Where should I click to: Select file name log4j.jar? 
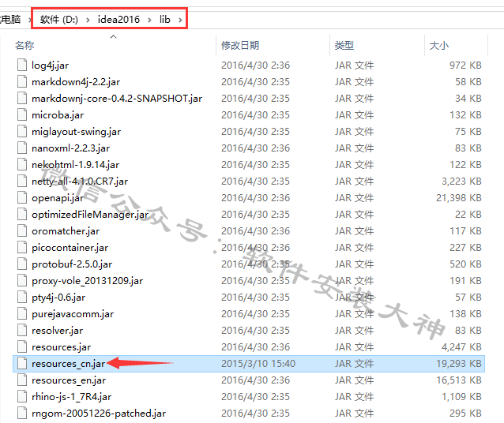[50, 66]
